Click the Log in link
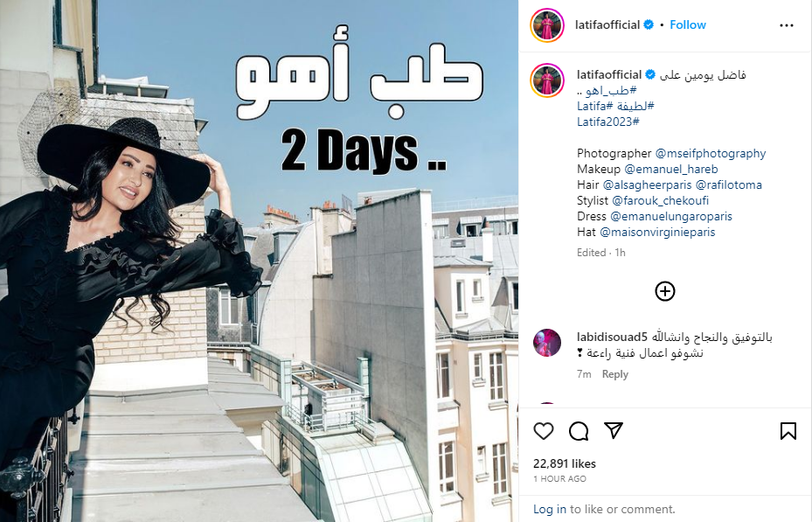 tap(550, 509)
